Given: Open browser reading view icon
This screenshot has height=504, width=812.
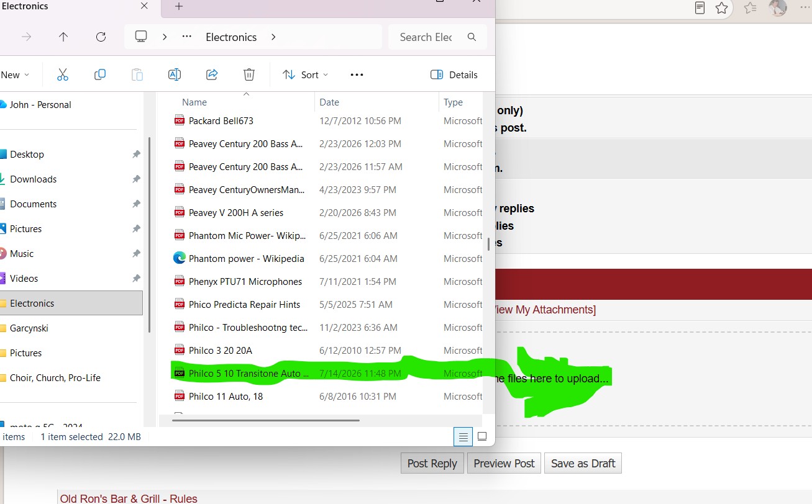Looking at the screenshot, I should click(x=700, y=8).
